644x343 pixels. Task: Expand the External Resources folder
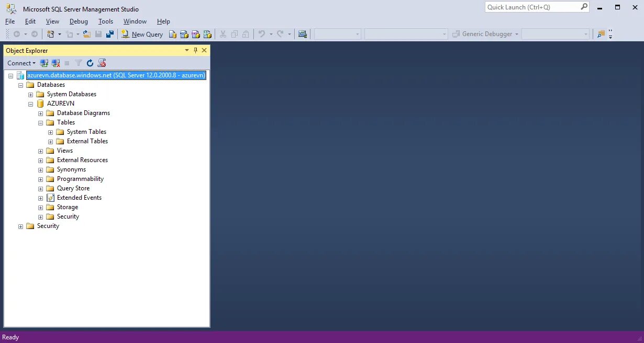[x=40, y=161]
